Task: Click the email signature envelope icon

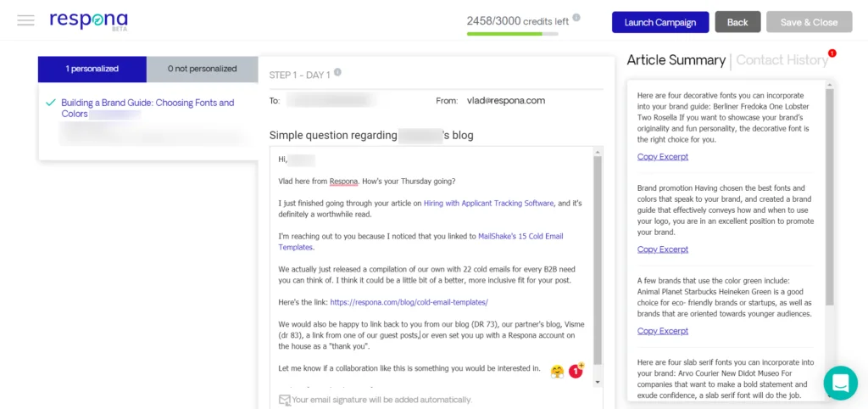Action: click(x=285, y=400)
